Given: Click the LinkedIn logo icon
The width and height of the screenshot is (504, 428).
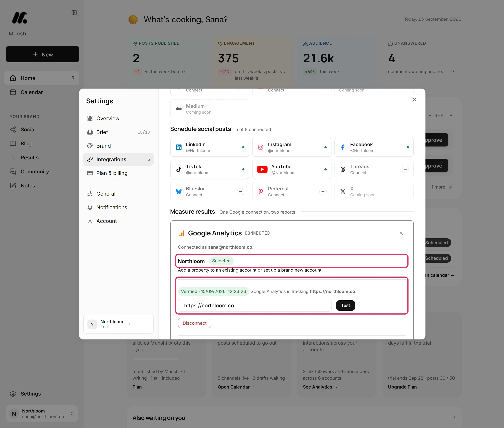Looking at the screenshot, I should tap(179, 147).
